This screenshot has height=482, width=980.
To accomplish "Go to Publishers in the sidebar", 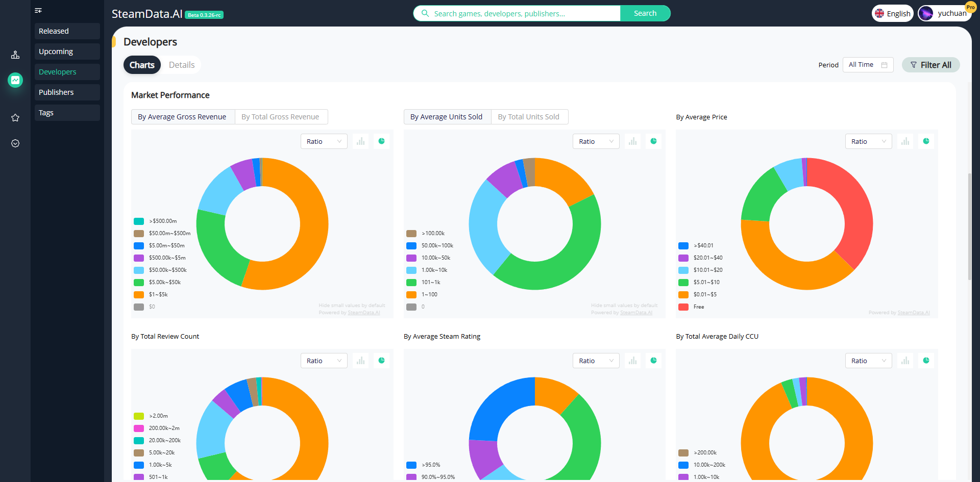I will (67, 92).
